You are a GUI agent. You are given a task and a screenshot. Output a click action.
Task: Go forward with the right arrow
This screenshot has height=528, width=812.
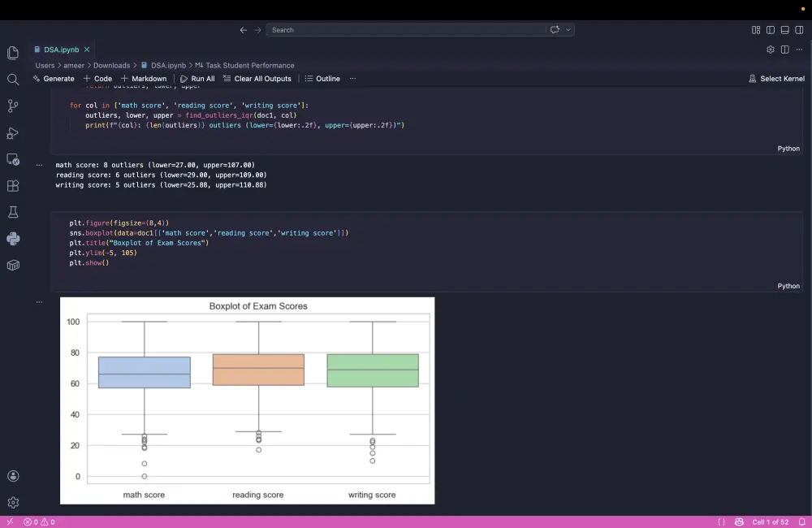258,30
